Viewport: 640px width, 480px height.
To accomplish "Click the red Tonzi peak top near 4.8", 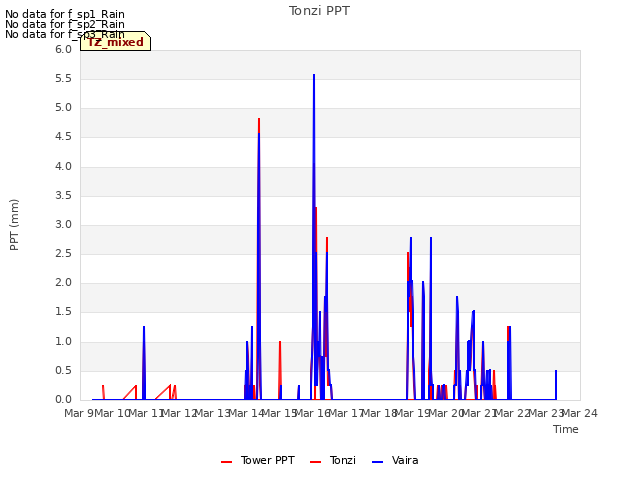I will pos(259,120).
